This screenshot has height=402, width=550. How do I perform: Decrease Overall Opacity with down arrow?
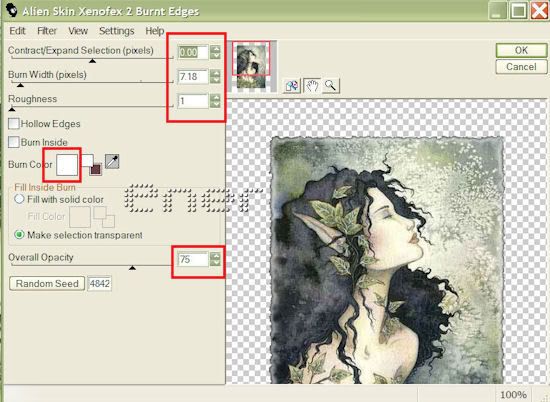[x=215, y=263]
